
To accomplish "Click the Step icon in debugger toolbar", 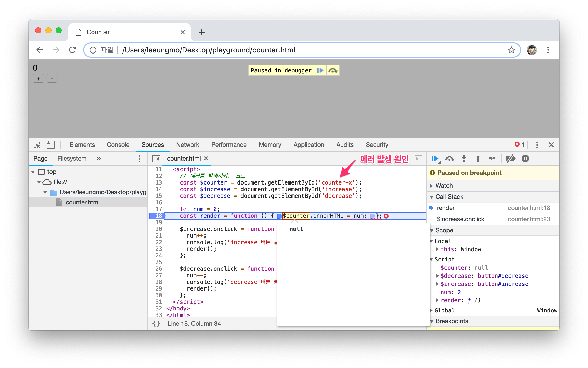I will coord(492,159).
